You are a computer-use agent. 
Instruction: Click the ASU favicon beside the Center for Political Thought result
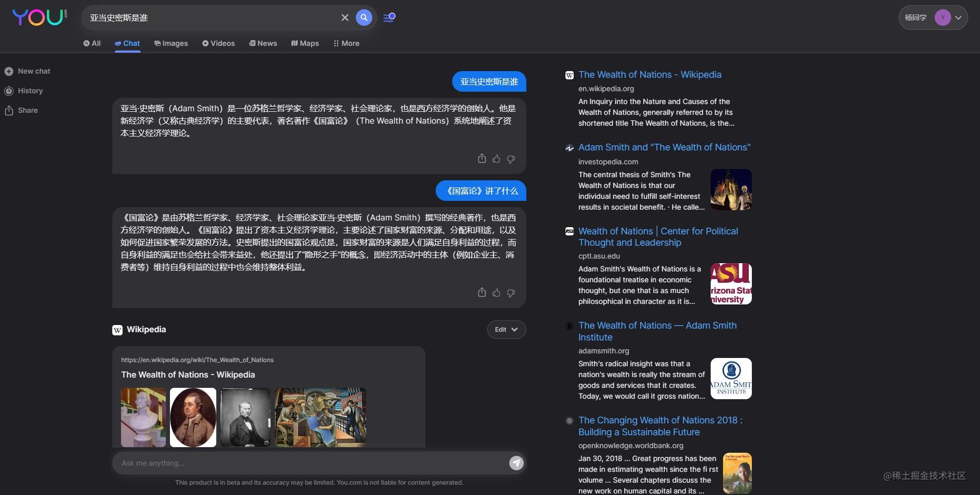570,231
